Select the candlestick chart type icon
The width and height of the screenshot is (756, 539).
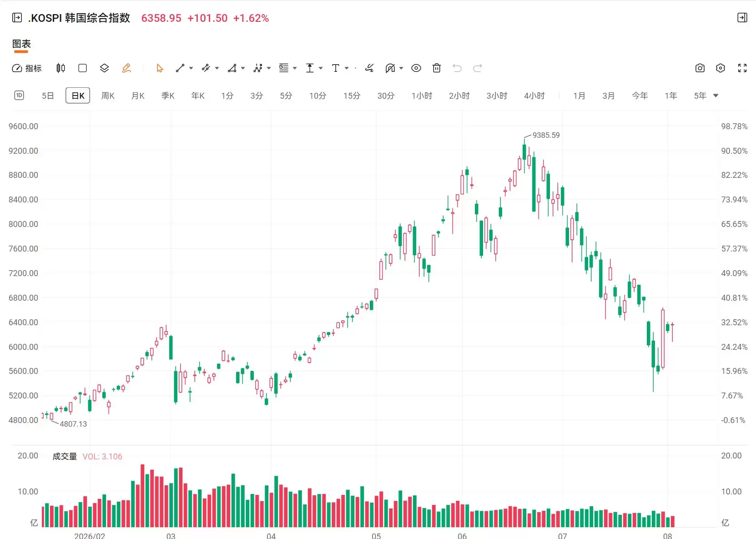60,68
